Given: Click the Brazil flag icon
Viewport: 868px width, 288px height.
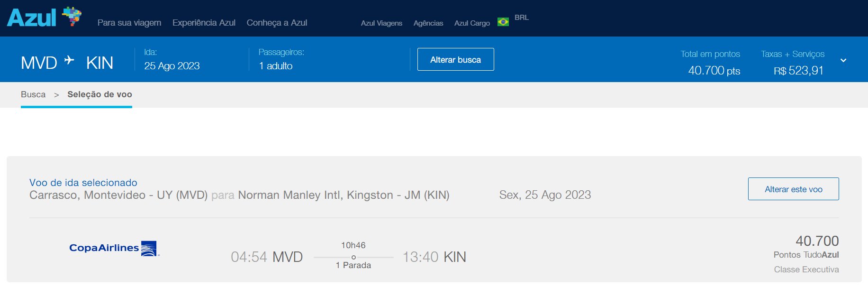Looking at the screenshot, I should pyautogui.click(x=503, y=22).
